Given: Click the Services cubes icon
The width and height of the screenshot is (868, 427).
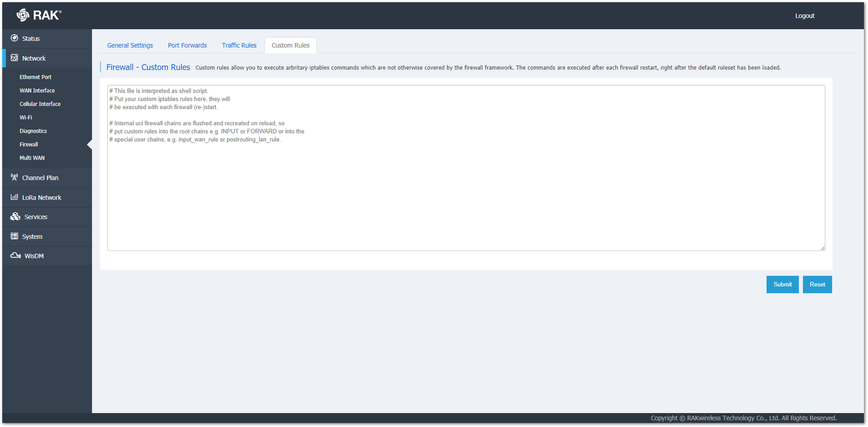Looking at the screenshot, I should tap(15, 217).
